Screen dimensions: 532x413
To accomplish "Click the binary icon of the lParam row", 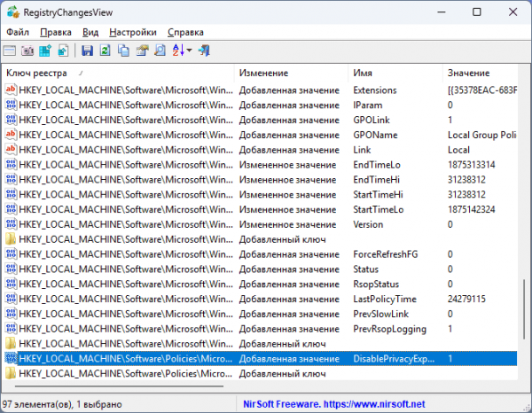I will tap(11, 105).
